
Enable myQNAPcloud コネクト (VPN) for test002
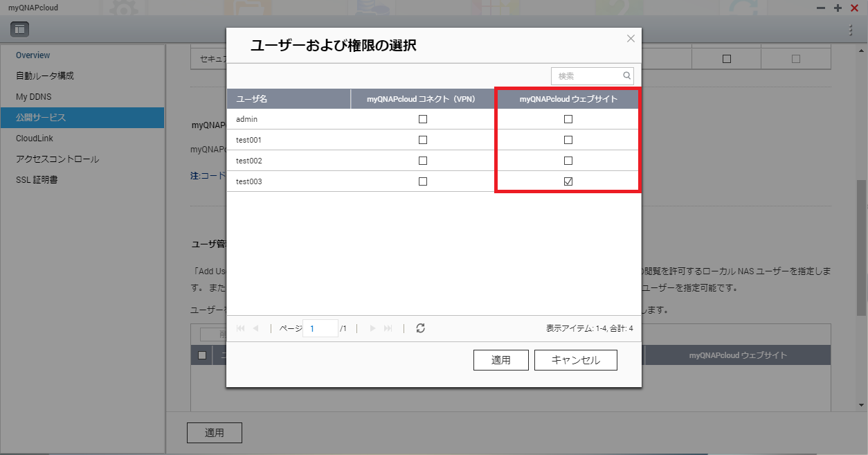(423, 161)
